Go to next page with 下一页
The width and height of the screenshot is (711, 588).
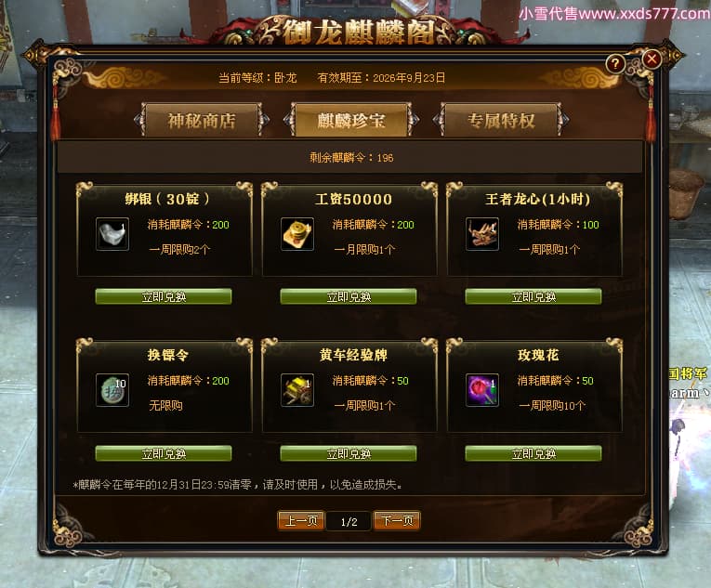(x=397, y=520)
